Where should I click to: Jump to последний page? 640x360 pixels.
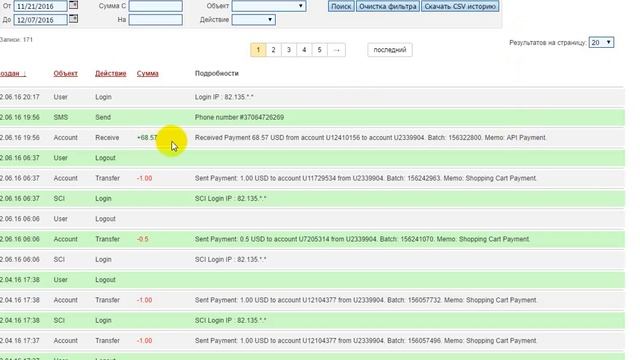[390, 50]
